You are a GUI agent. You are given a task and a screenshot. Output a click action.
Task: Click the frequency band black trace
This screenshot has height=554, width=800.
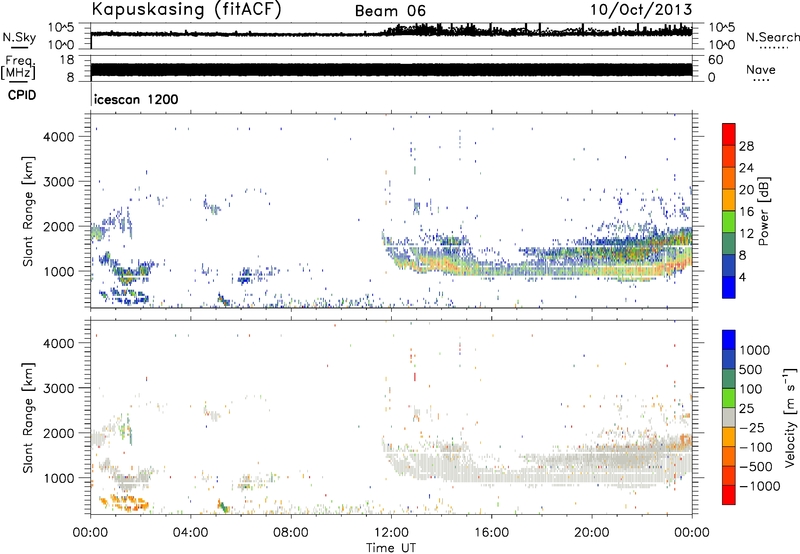tap(391, 70)
